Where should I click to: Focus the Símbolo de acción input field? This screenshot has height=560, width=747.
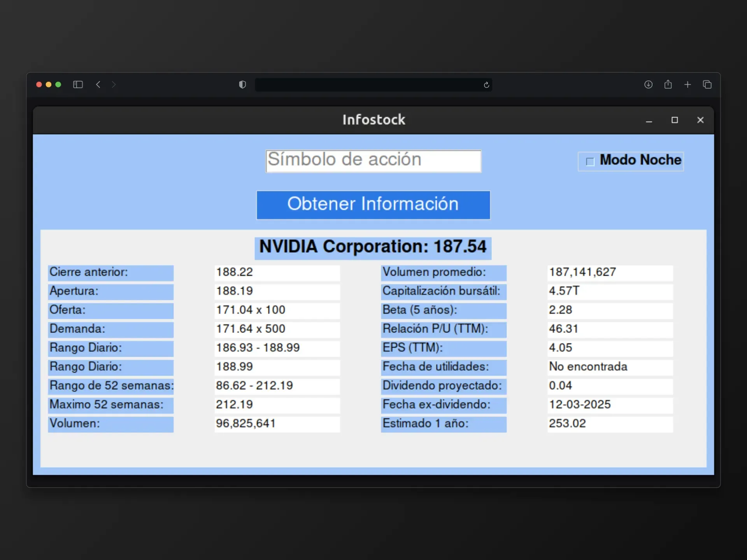point(373,161)
